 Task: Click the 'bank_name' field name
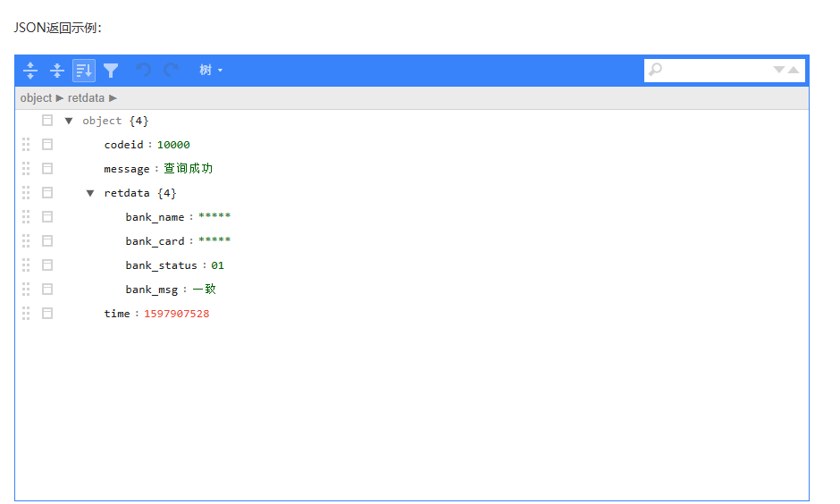point(155,217)
